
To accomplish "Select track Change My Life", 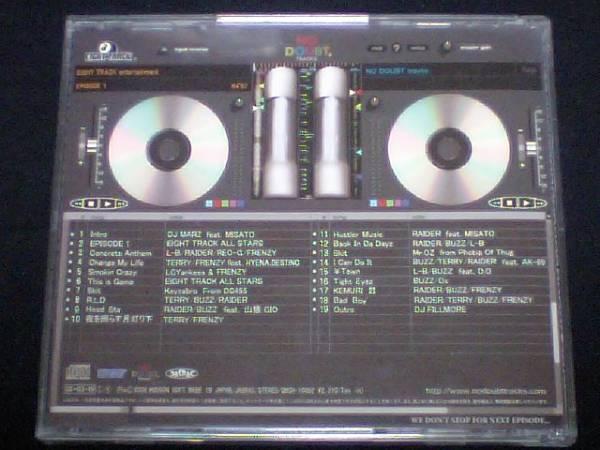I will point(116,262).
